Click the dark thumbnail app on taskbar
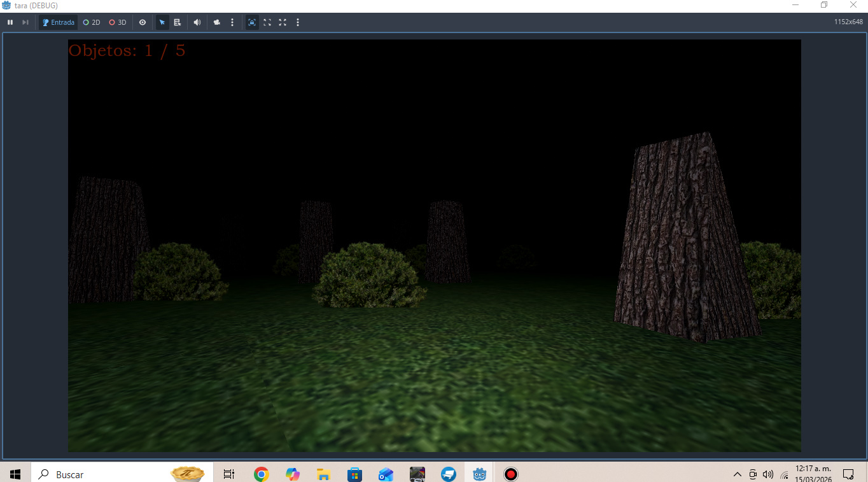868x482 pixels. point(417,474)
